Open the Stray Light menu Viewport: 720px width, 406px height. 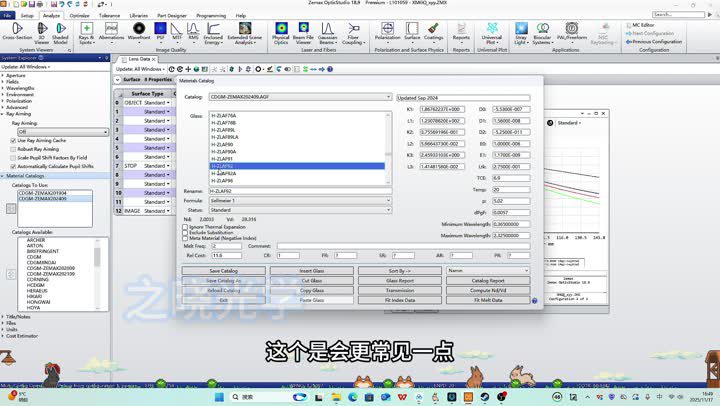(521, 33)
